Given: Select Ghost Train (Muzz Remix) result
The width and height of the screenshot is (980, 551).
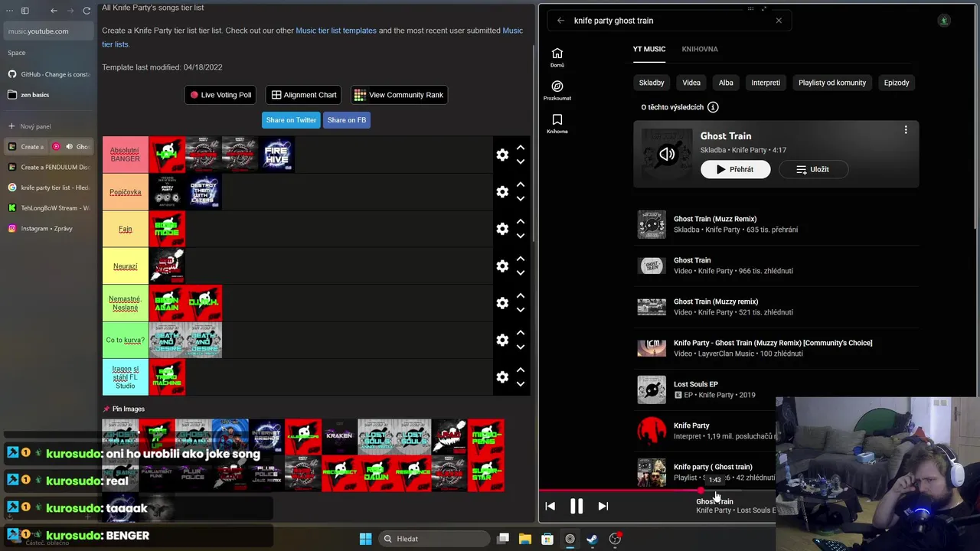Looking at the screenshot, I should [776, 224].
